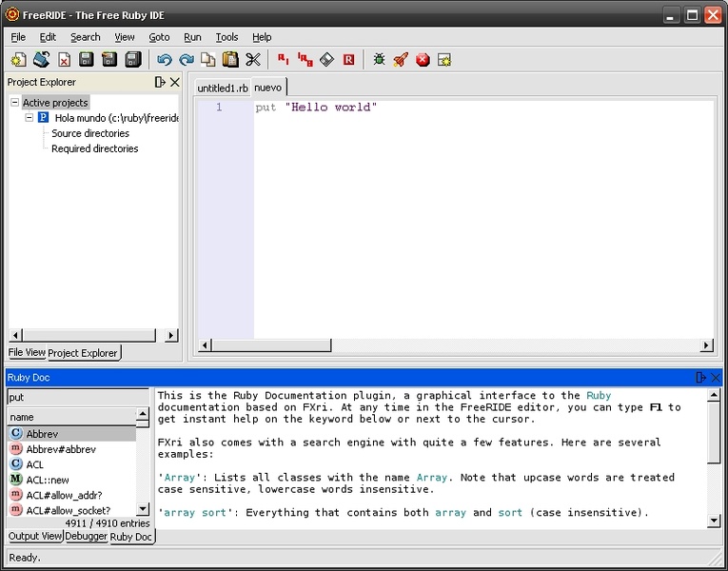This screenshot has height=571, width=728.
Task: Undock the Ruby Doc panel
Action: click(701, 378)
